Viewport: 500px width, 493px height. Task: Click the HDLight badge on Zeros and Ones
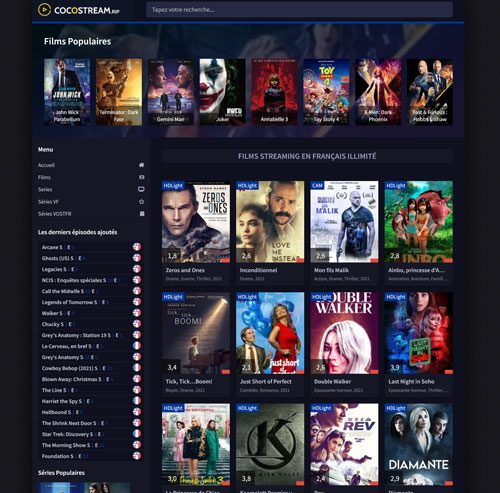[173, 185]
